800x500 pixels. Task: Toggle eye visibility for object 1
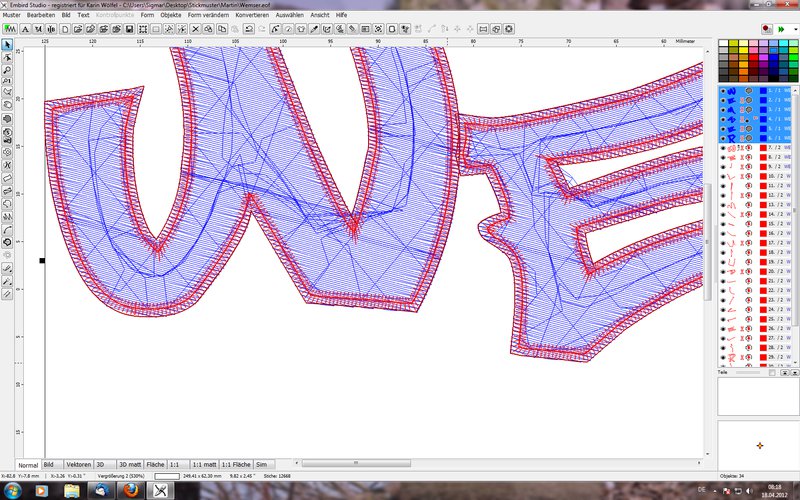tap(722, 91)
